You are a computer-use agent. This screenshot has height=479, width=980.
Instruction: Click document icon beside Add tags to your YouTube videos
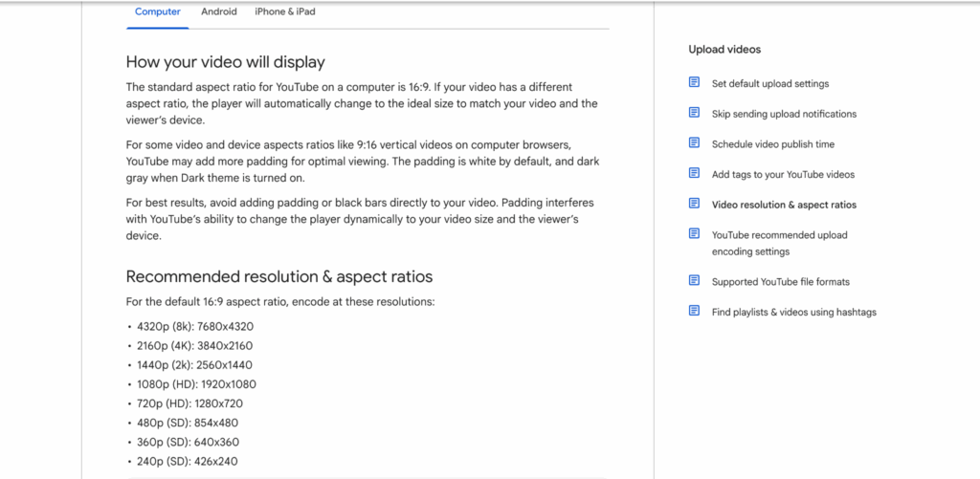click(x=694, y=173)
